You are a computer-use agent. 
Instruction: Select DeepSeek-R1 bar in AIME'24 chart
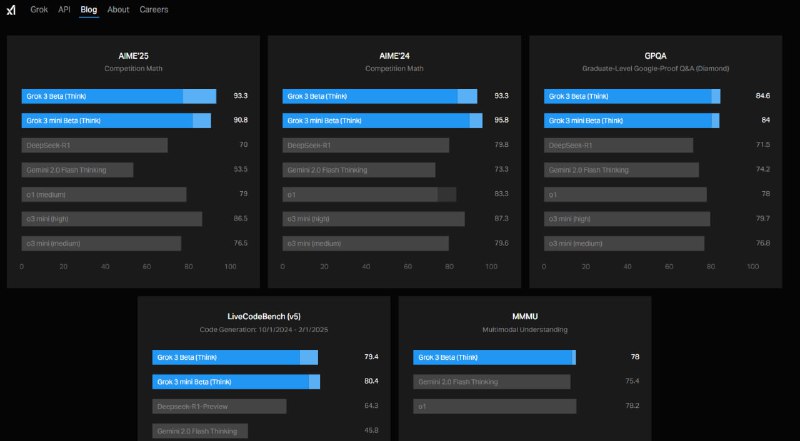coord(366,145)
